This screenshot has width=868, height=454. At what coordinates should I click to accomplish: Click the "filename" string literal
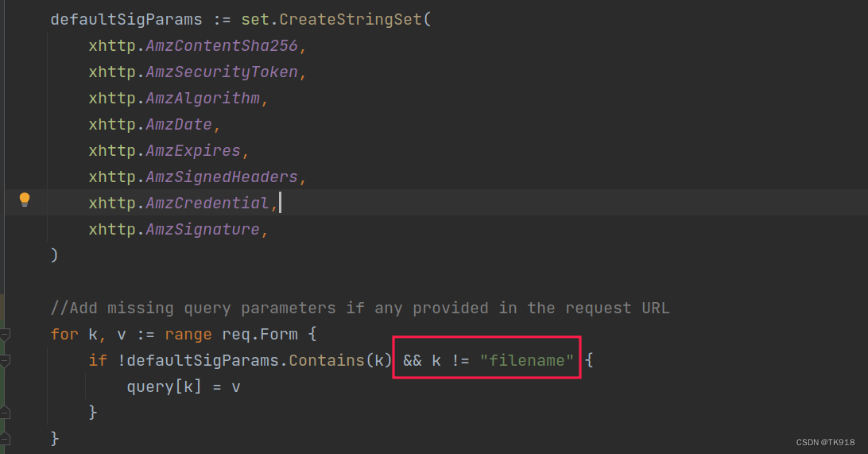(526, 360)
